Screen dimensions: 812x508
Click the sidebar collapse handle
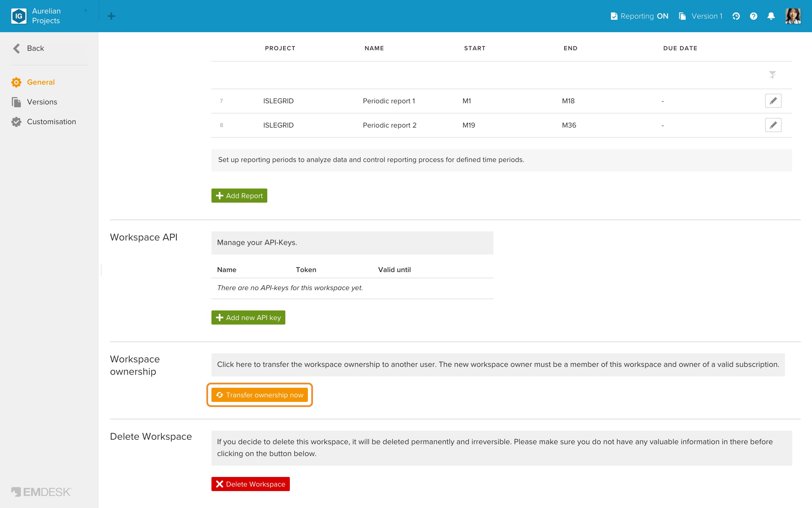101,270
